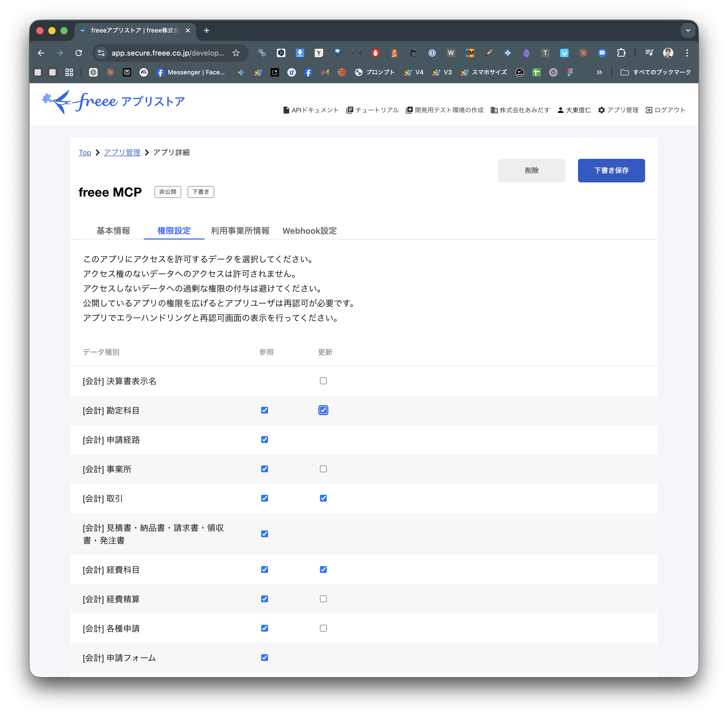Open the Chrome extensions puzzle icon
This screenshot has height=716, width=728.
click(x=621, y=53)
